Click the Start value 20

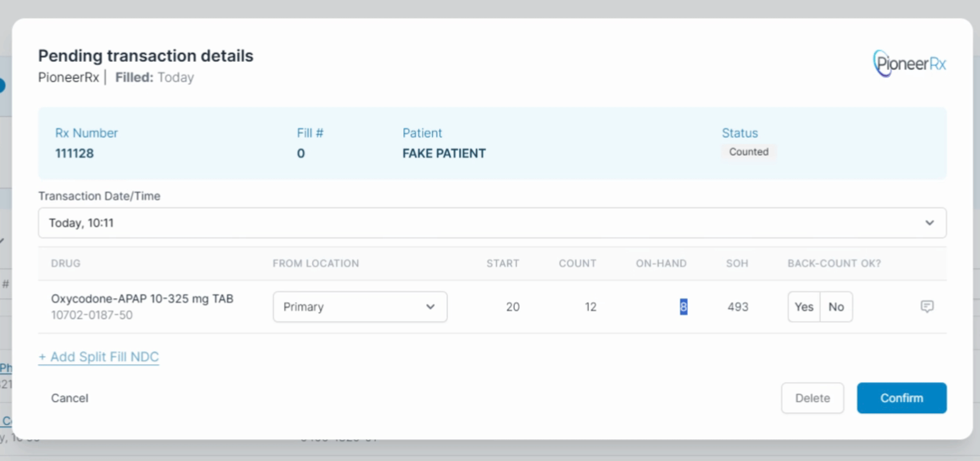pyautogui.click(x=513, y=307)
